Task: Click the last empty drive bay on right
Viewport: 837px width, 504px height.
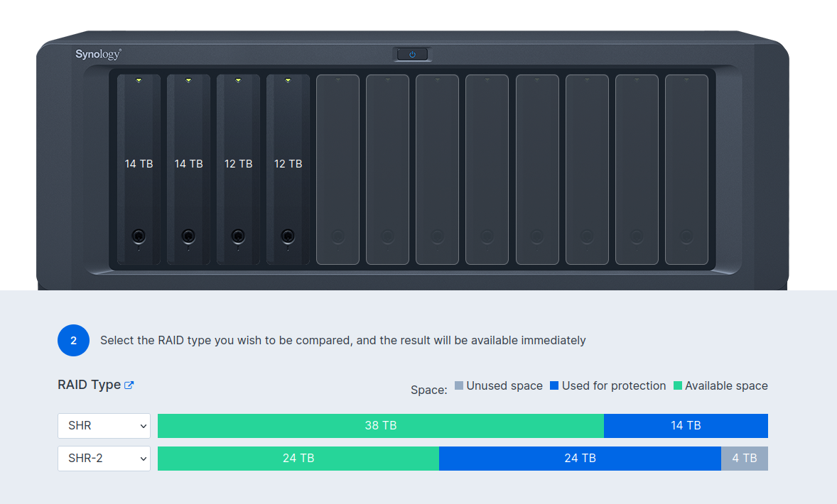Action: [686, 170]
